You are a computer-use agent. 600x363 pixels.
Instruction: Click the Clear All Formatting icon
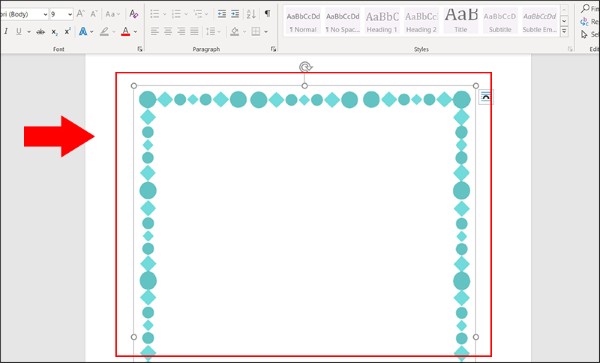[133, 14]
